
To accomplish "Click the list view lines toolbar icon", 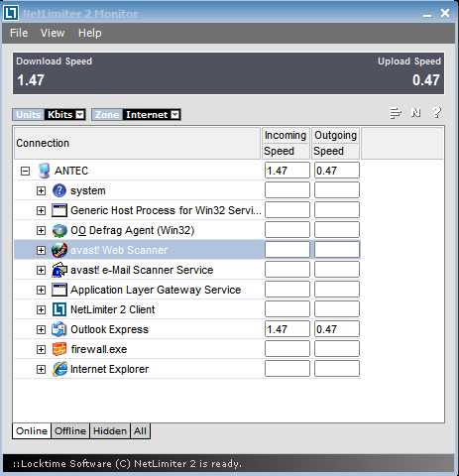I will click(396, 113).
